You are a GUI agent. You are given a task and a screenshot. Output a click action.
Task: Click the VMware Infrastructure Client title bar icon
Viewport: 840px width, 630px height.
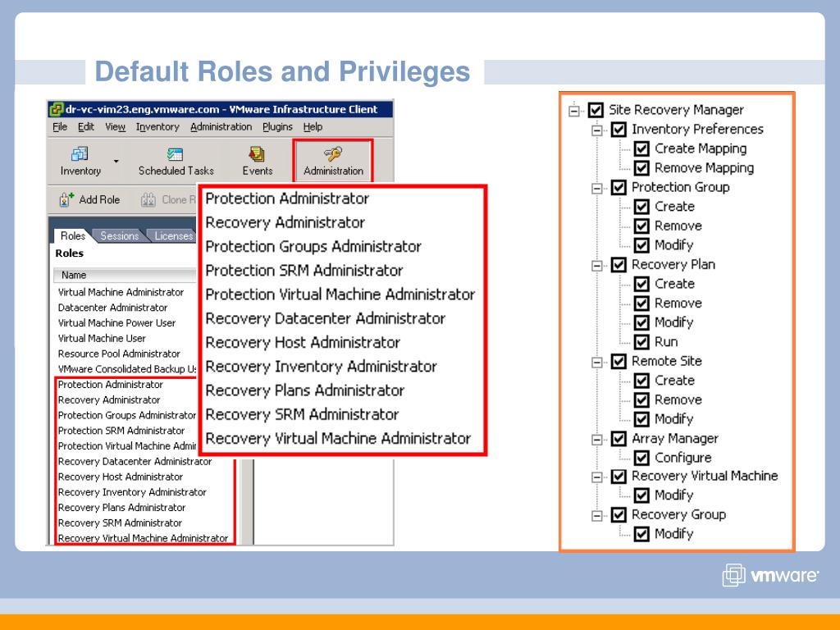(57, 109)
